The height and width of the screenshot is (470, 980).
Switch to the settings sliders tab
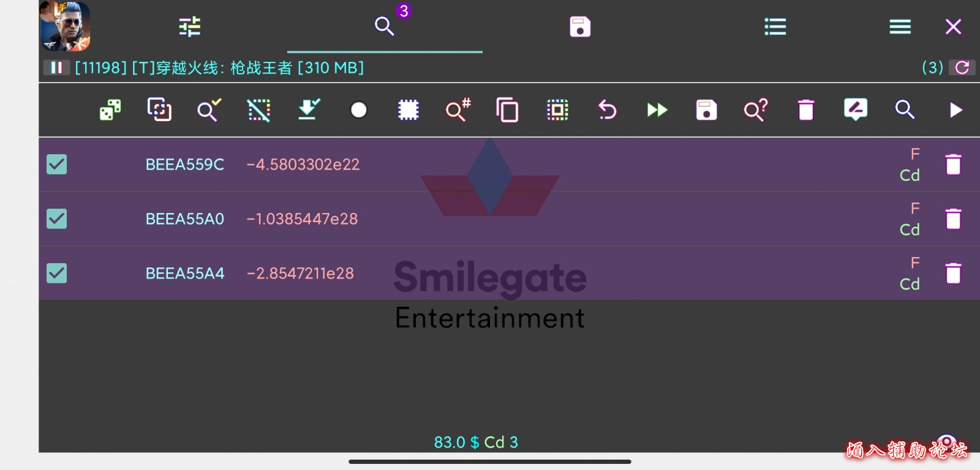pos(189,27)
